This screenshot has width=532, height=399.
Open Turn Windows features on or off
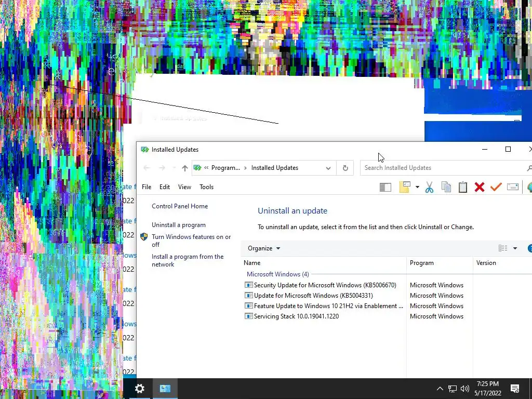[x=191, y=241]
